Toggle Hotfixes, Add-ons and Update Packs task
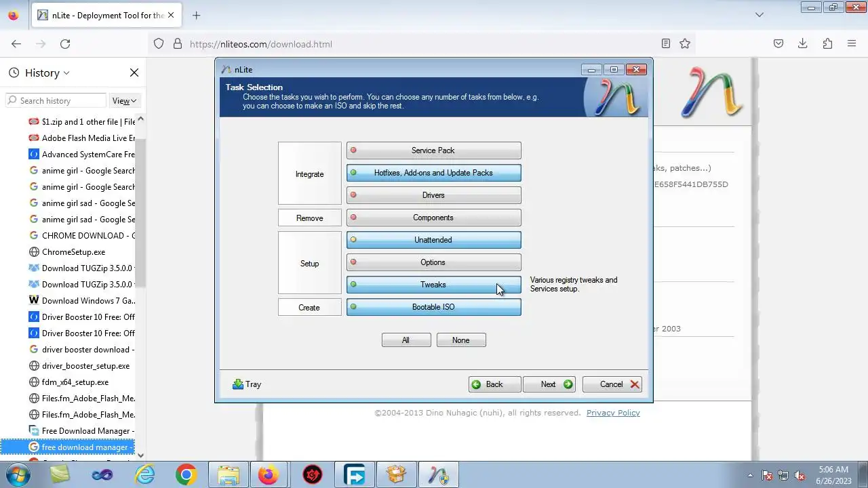868x488 pixels. [433, 173]
